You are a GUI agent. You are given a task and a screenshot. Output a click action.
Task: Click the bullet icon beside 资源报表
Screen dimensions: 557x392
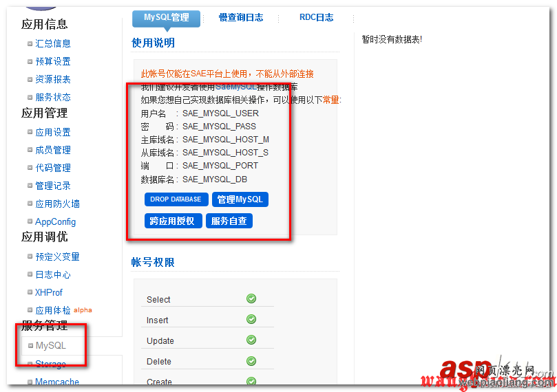30,79
